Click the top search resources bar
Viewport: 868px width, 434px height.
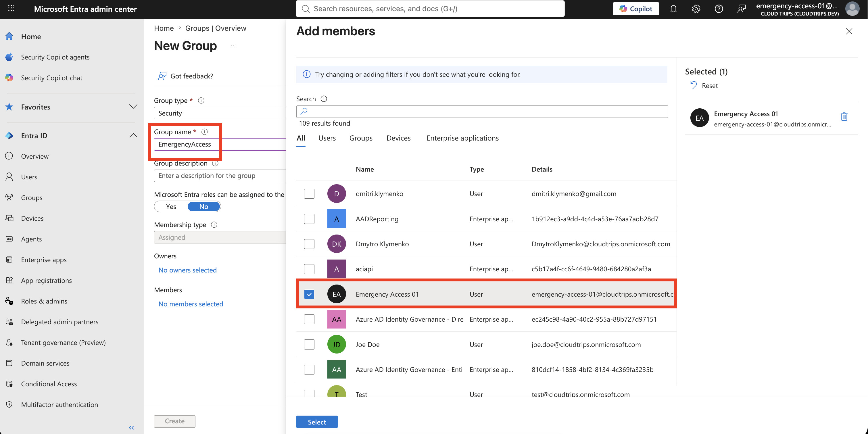430,9
